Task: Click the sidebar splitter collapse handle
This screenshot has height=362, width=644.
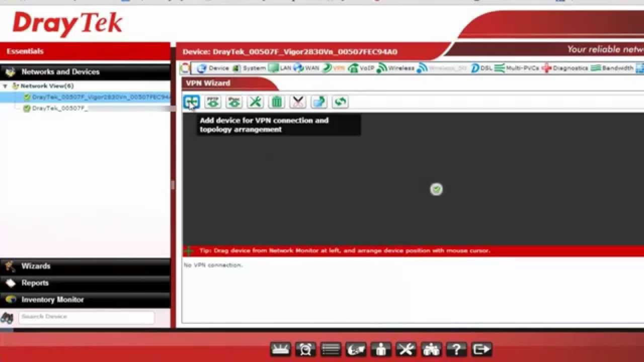Action: pos(173,185)
